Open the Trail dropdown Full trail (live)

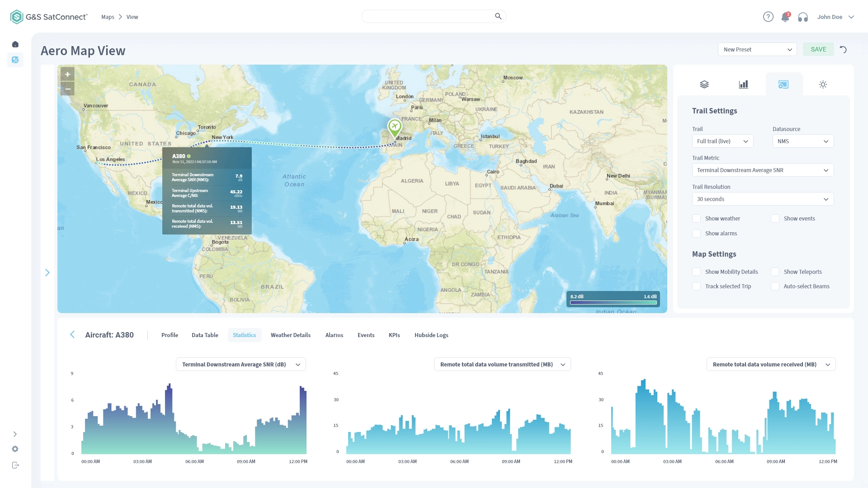722,141
